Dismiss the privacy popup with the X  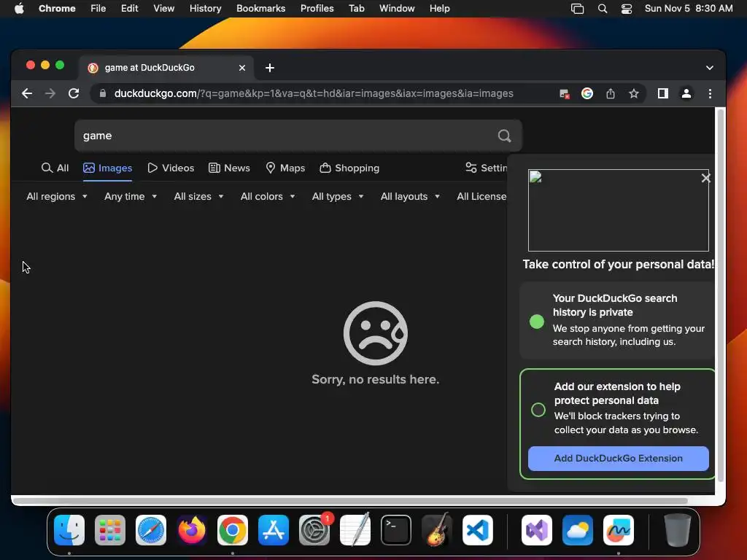pyautogui.click(x=705, y=178)
